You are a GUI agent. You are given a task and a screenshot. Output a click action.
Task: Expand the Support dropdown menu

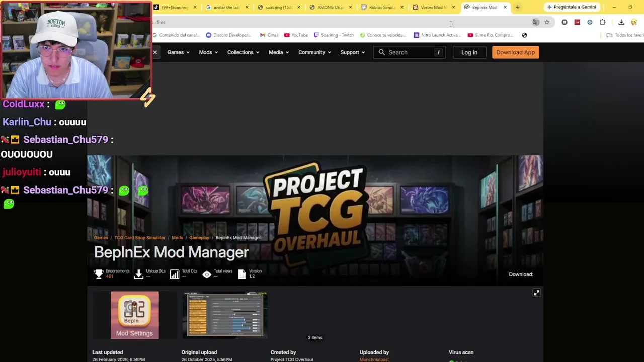click(x=352, y=52)
